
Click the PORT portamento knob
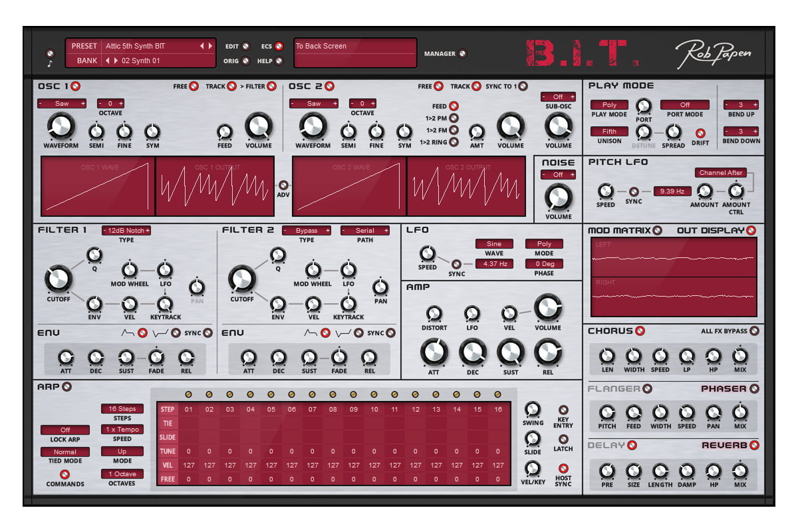point(643,106)
